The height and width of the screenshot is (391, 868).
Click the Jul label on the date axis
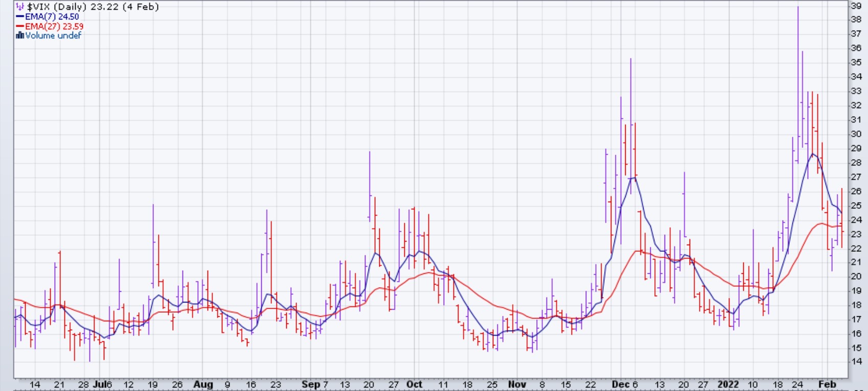(99, 384)
